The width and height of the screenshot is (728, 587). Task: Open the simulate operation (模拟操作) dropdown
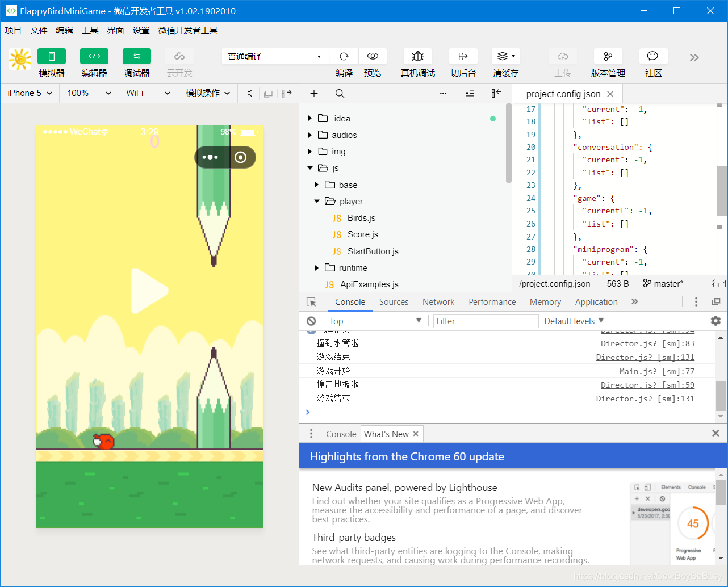(x=208, y=93)
